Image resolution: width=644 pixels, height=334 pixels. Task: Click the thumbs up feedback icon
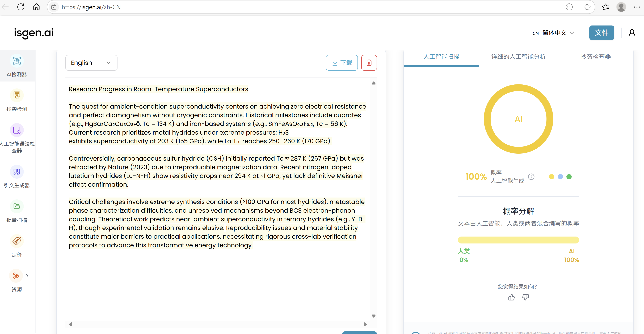(x=511, y=297)
